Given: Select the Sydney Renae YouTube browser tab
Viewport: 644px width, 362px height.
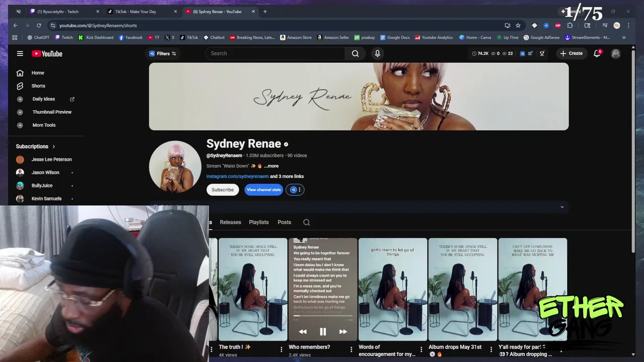Looking at the screenshot, I should click(219, 11).
